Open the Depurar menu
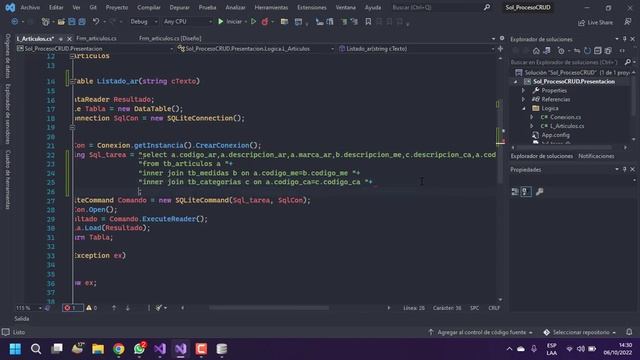This screenshot has height=360, width=640. pos(180,7)
